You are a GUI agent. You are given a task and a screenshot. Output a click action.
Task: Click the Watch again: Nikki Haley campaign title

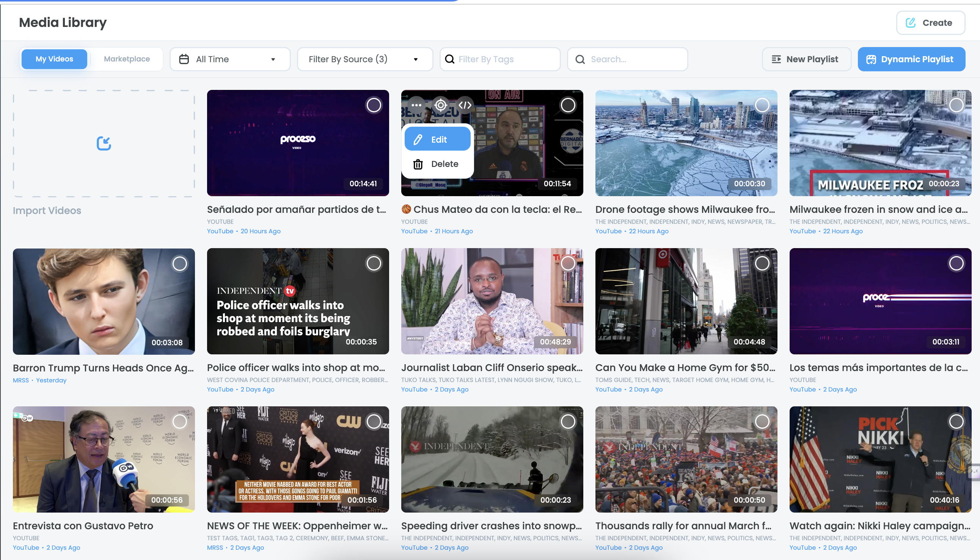coord(880,526)
